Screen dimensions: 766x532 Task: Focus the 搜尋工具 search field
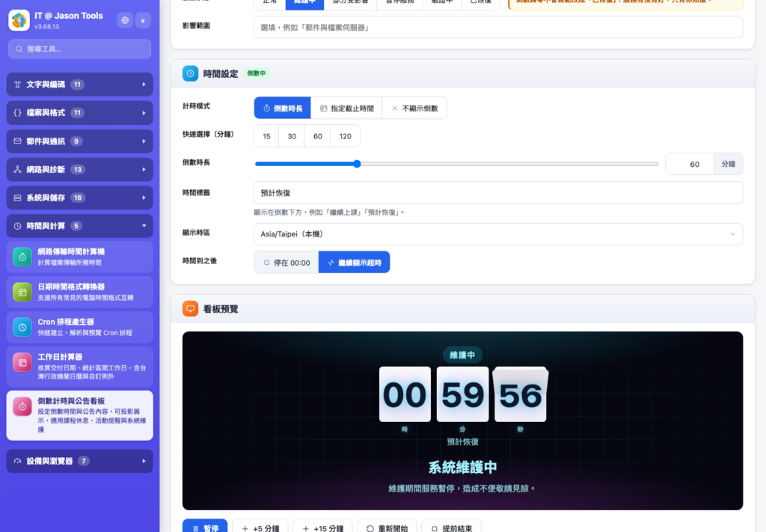click(x=79, y=49)
